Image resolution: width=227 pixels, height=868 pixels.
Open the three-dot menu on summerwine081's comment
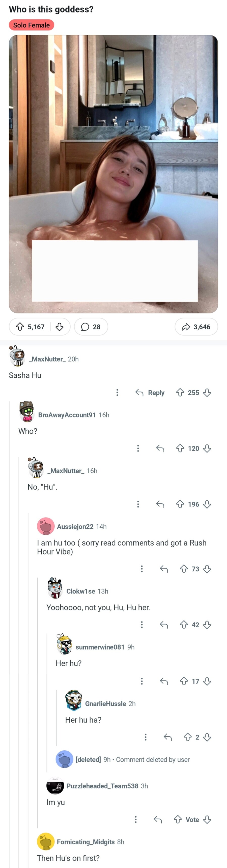tap(142, 681)
